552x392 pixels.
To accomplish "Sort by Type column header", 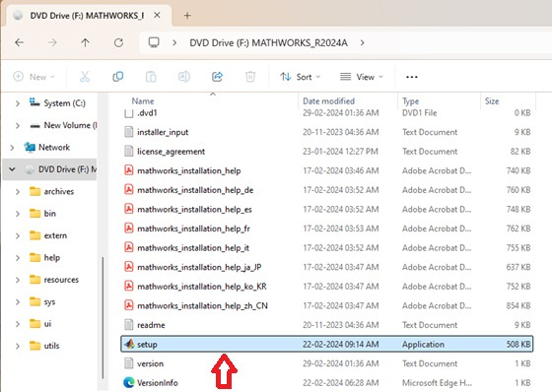I will pyautogui.click(x=439, y=101).
